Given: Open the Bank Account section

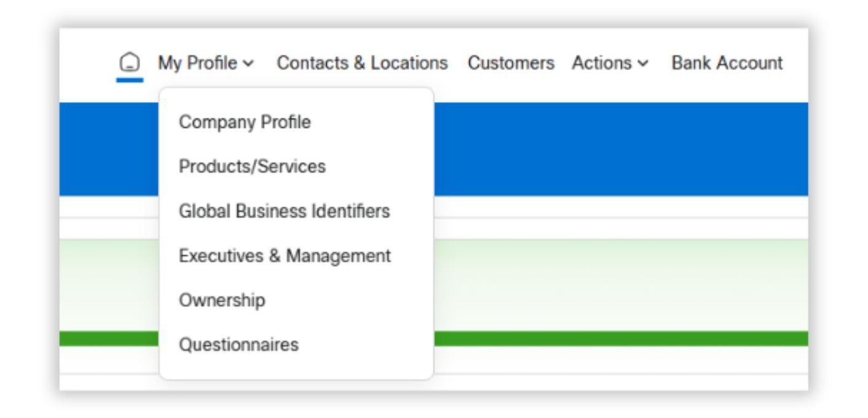Looking at the screenshot, I should (727, 63).
